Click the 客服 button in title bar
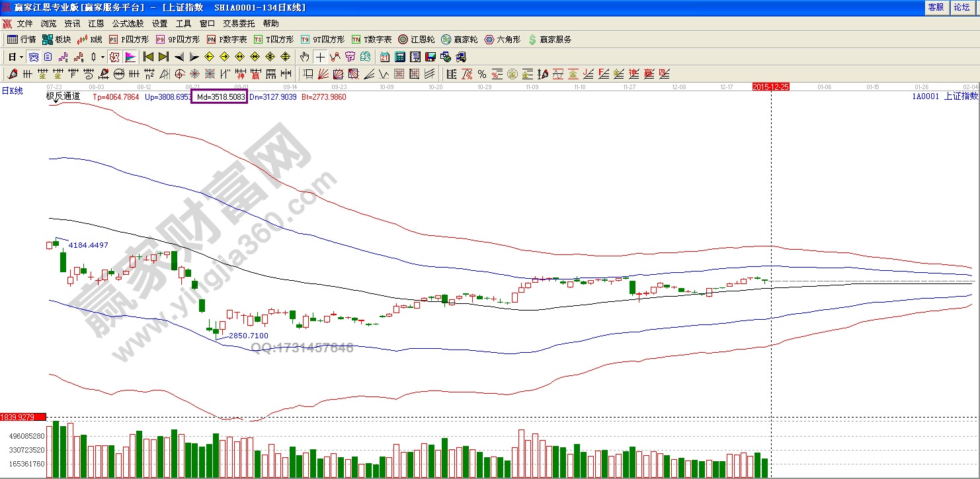This screenshot has width=980, height=479. (936, 7)
